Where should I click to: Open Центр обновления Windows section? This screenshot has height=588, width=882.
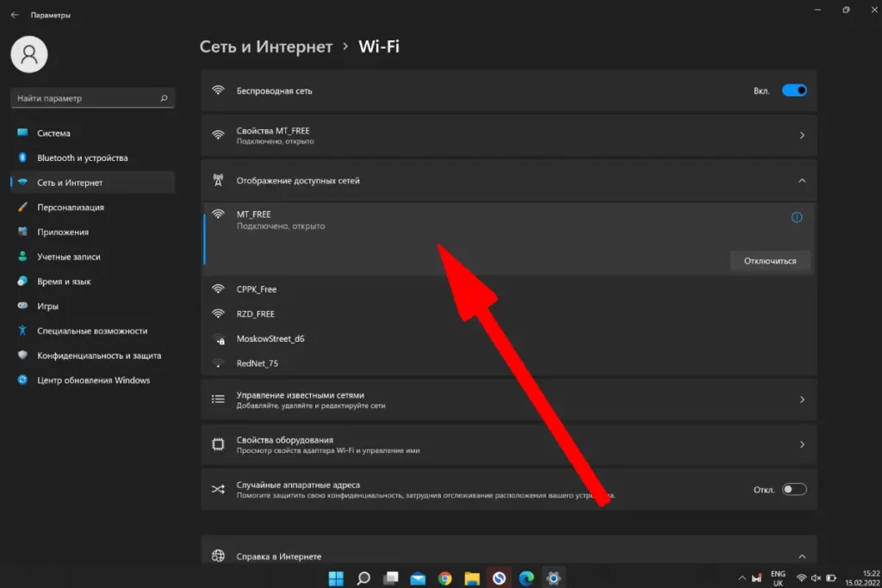click(93, 381)
